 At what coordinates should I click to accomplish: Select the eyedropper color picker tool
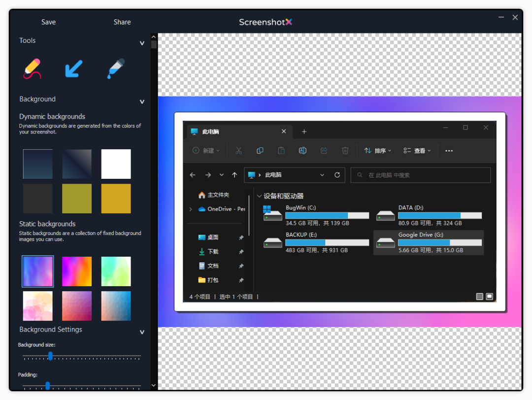click(116, 68)
